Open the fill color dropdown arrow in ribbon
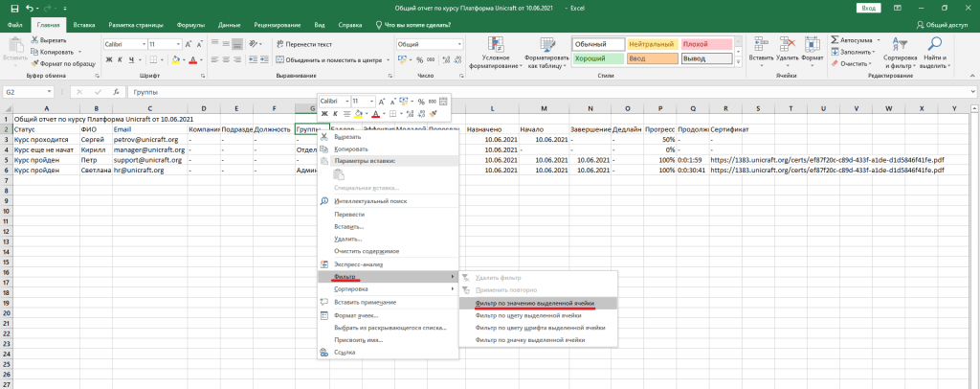The width and height of the screenshot is (980, 389). tap(183, 60)
